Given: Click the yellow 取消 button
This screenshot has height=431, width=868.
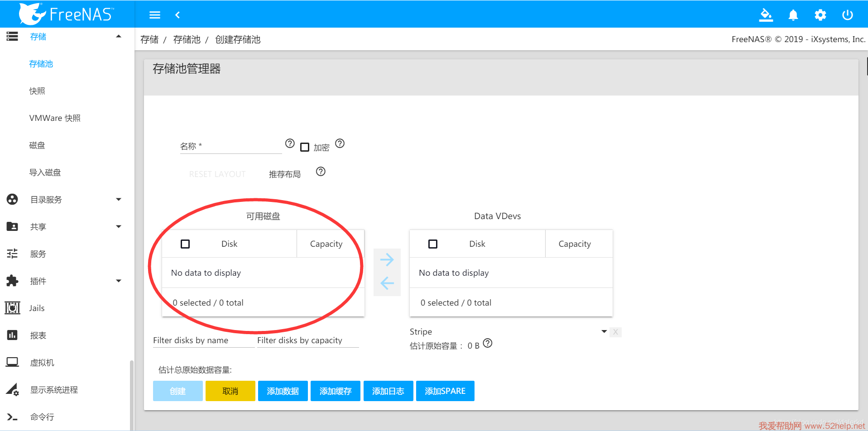Looking at the screenshot, I should [x=230, y=391].
